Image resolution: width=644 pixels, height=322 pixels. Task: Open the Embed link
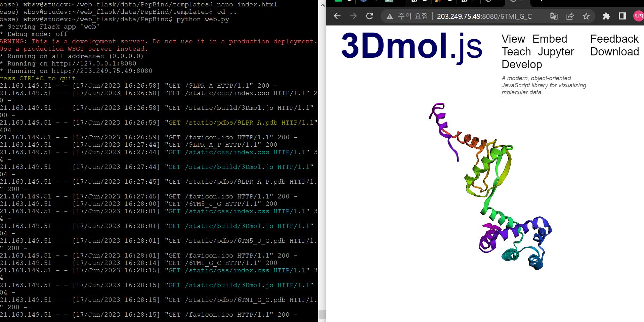550,39
